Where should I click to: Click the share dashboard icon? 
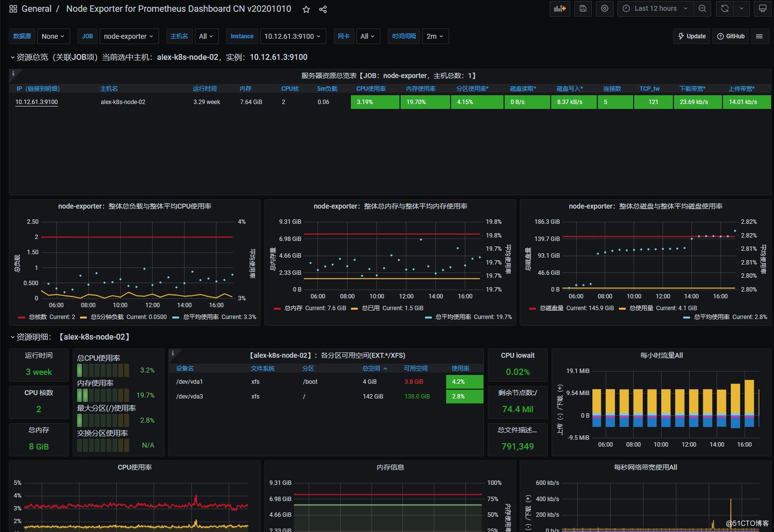point(323,9)
